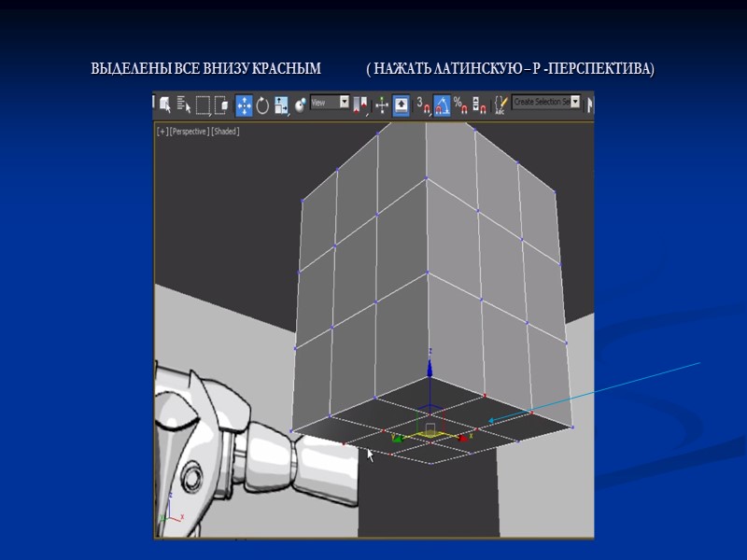Activate Select and Rotate tool
Image resolution: width=747 pixels, height=560 pixels.
pos(262,105)
